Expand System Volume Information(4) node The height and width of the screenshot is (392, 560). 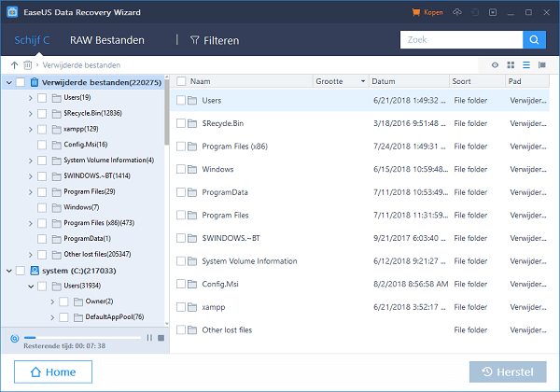[x=31, y=161]
